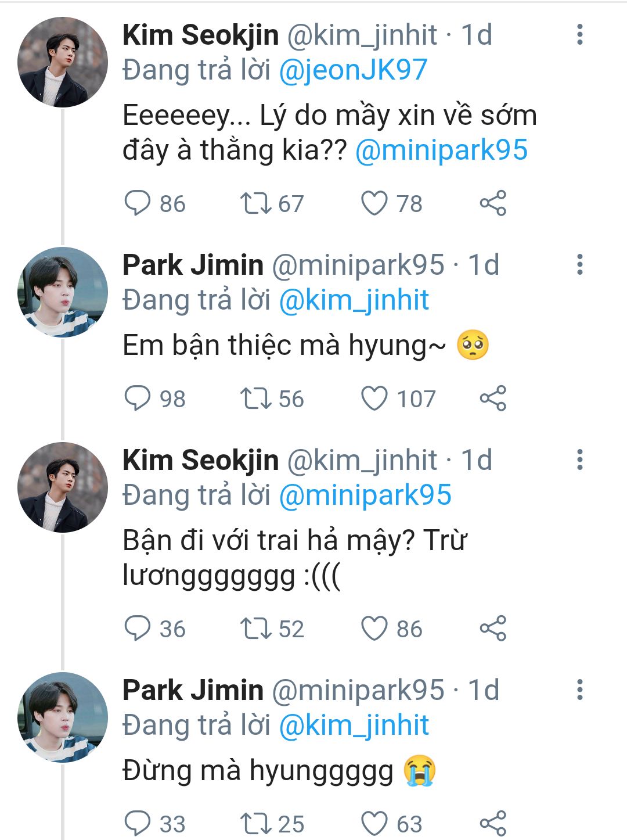This screenshot has height=840, width=627.
Task: Like the tweet with 78 likes
Action: coord(374,204)
